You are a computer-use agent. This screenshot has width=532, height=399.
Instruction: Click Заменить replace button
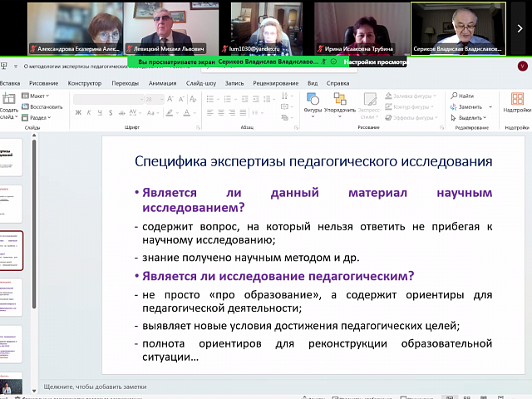pos(469,106)
